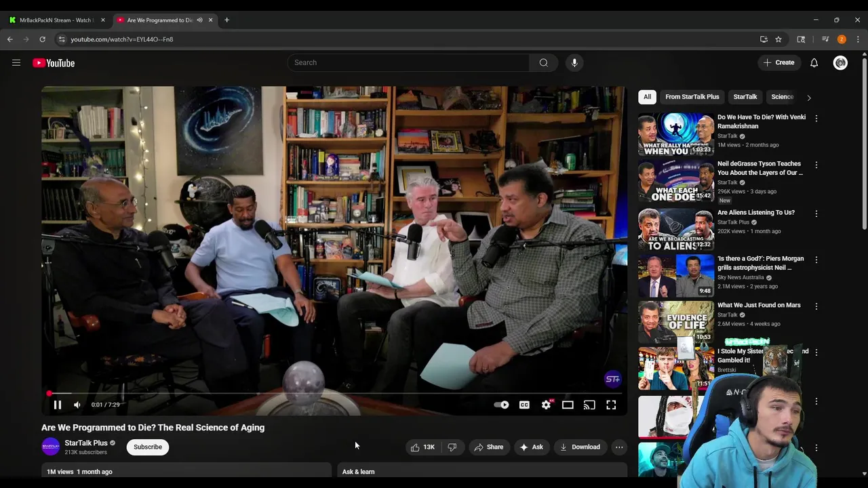Open more actions ellipsis below video
This screenshot has width=868, height=488.
pos(619,447)
